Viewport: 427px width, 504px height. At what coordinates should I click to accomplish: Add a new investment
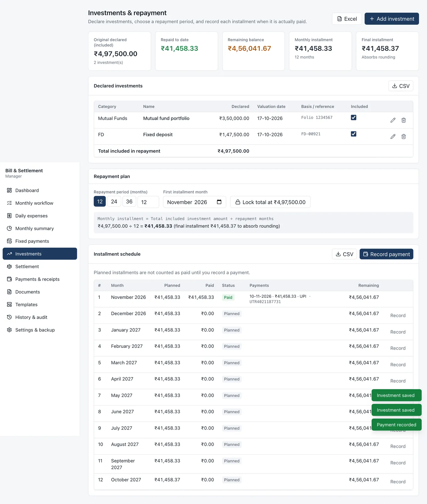(x=392, y=19)
